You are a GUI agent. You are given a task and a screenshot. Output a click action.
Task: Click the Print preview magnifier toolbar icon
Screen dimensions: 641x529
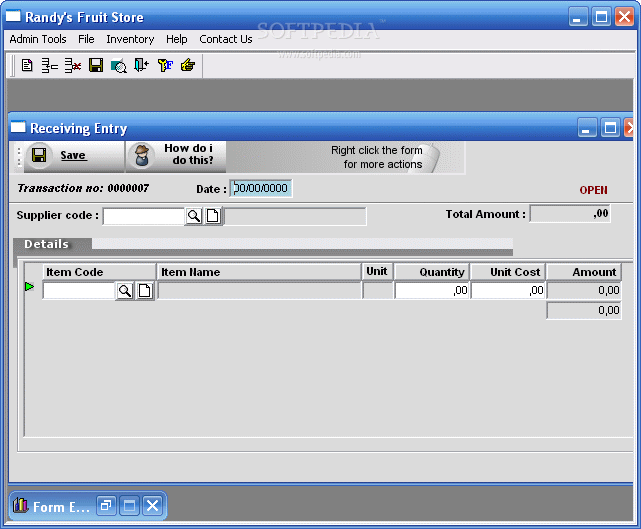(119, 65)
